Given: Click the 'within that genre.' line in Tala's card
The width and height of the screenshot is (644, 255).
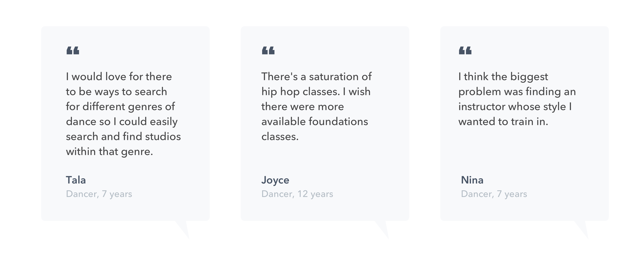Looking at the screenshot, I should (x=110, y=152).
